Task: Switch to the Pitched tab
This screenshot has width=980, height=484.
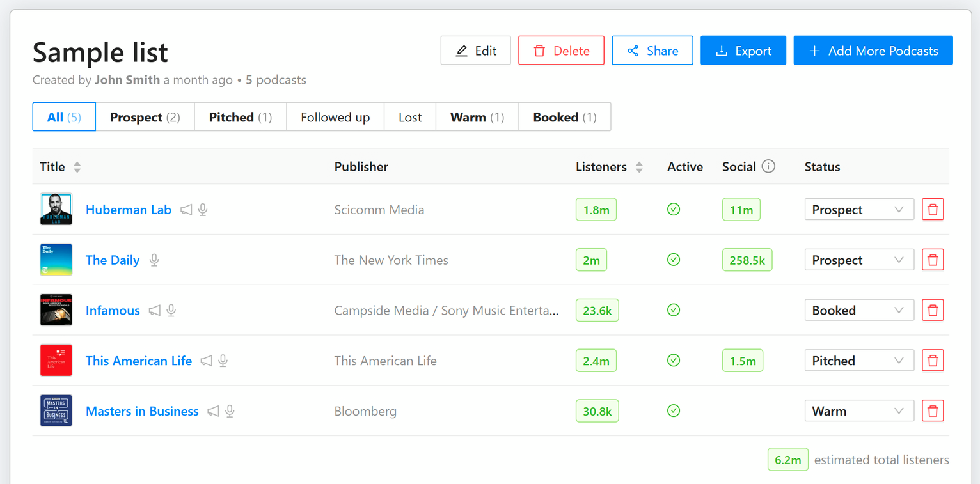Action: pos(240,117)
